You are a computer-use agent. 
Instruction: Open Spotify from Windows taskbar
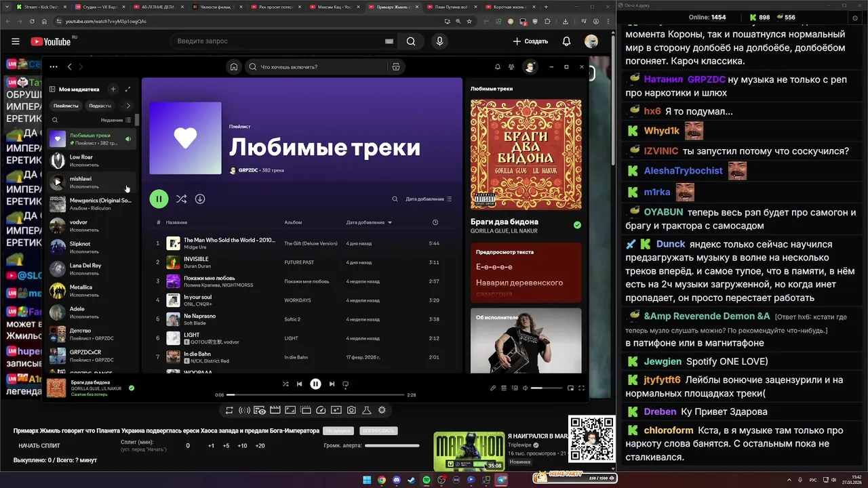427,480
